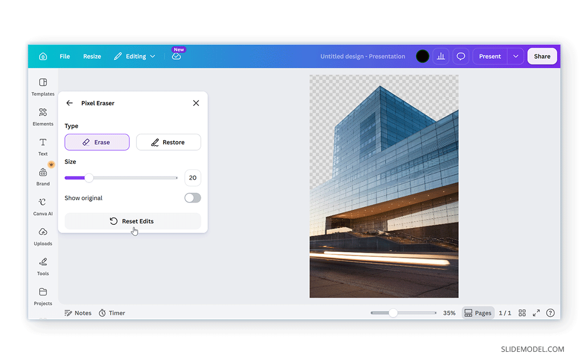The height and width of the screenshot is (364, 588).
Task: Select the Erase type option
Action: [x=97, y=142]
